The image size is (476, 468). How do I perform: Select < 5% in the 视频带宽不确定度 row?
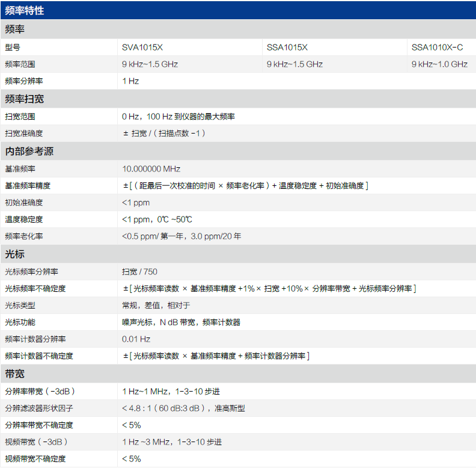point(132,459)
